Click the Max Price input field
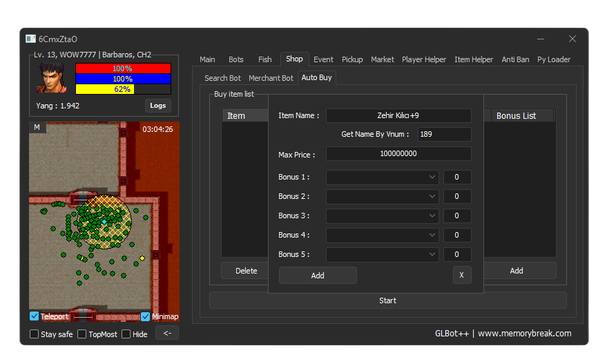The height and width of the screenshot is (364, 607). click(x=398, y=153)
